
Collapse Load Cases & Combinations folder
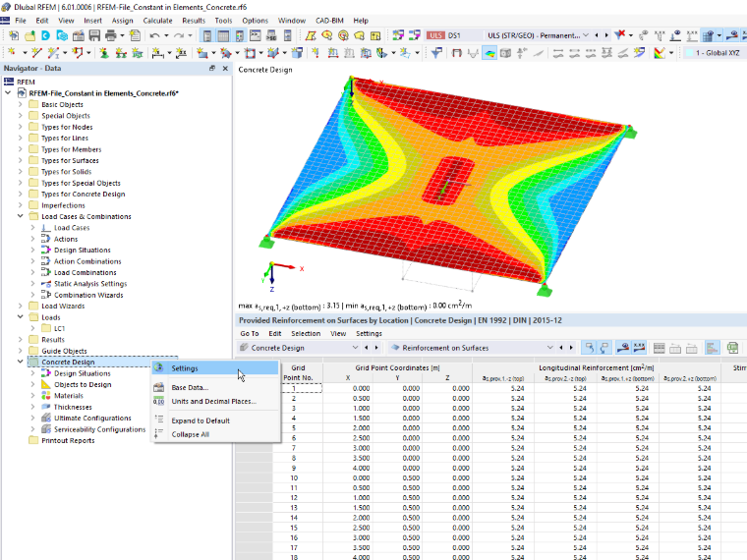(20, 216)
